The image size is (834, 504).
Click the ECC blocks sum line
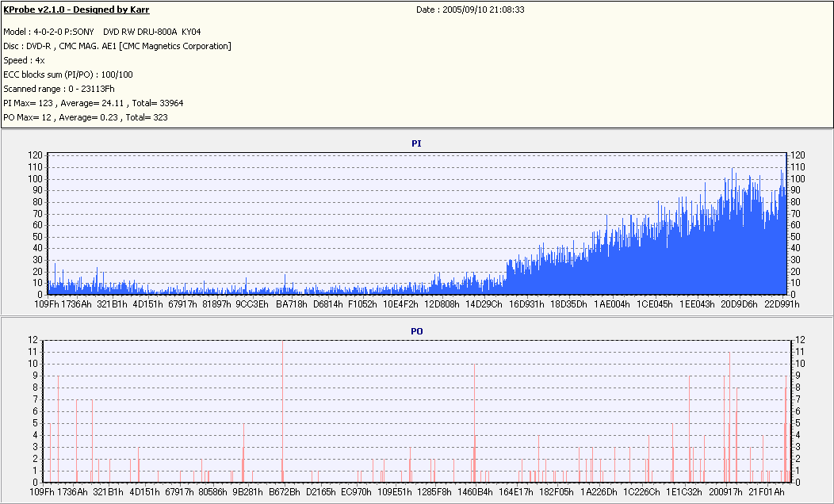click(x=68, y=74)
